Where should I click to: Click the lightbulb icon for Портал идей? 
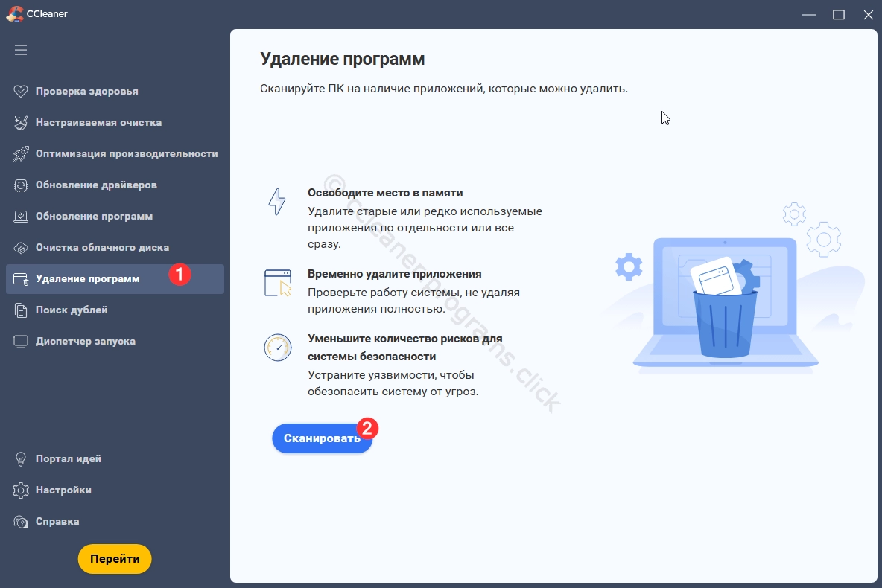tap(21, 459)
